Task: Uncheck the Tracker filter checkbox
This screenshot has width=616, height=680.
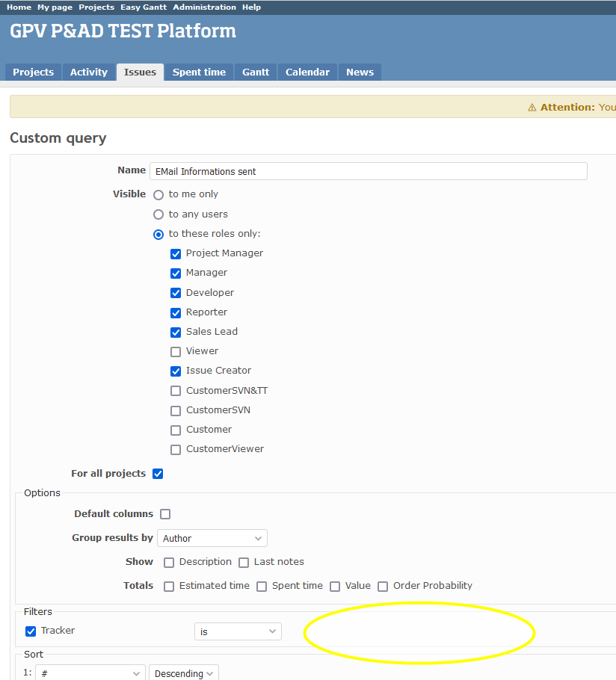Action: pyautogui.click(x=31, y=631)
